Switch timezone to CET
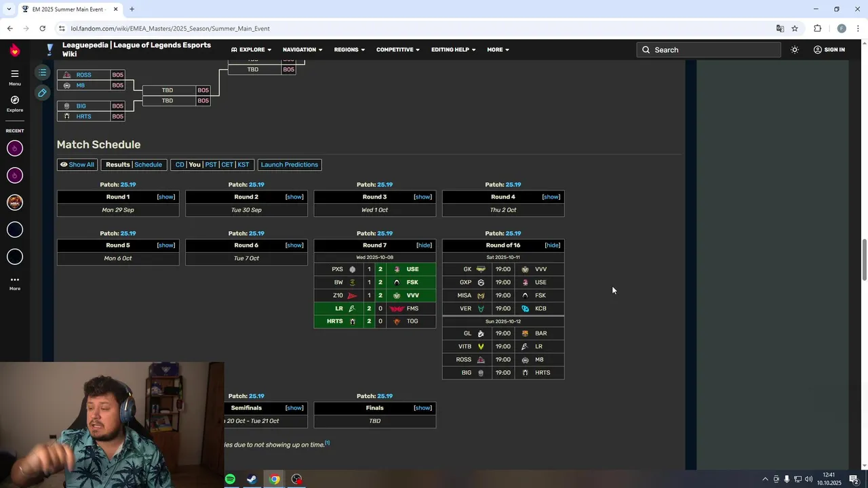This screenshot has height=488, width=868. point(227,165)
